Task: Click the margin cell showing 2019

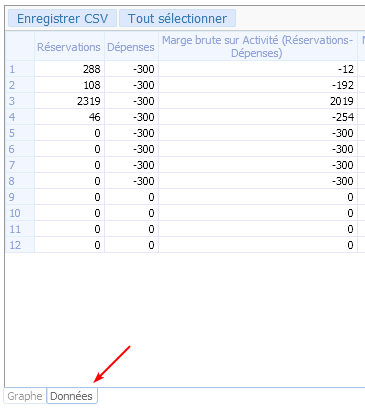Action: point(258,101)
